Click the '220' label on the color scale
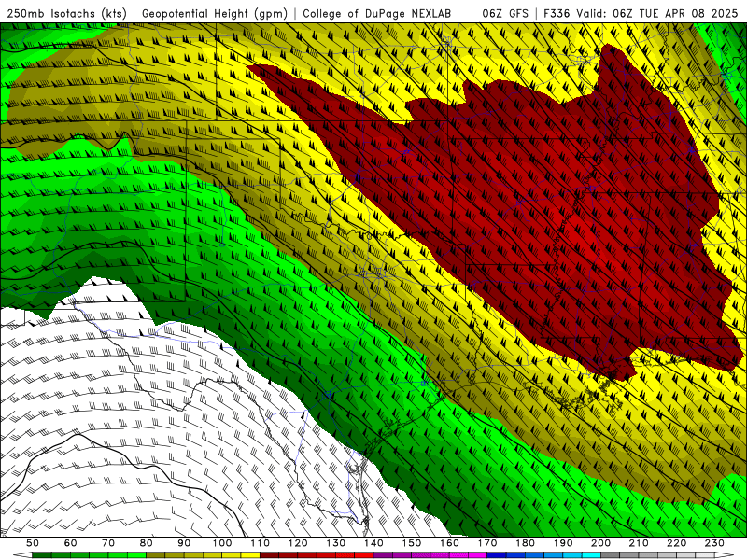Screen dimensions: 747x560 pos(676,543)
